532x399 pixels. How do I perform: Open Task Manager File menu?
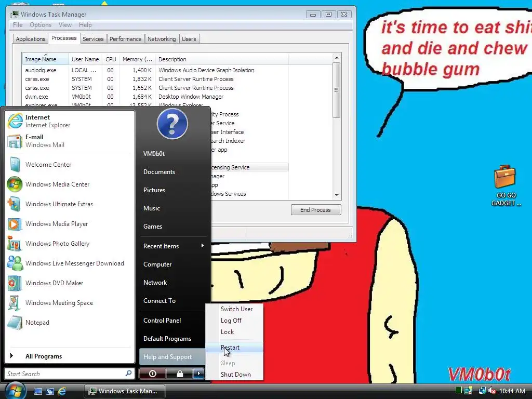pos(18,25)
